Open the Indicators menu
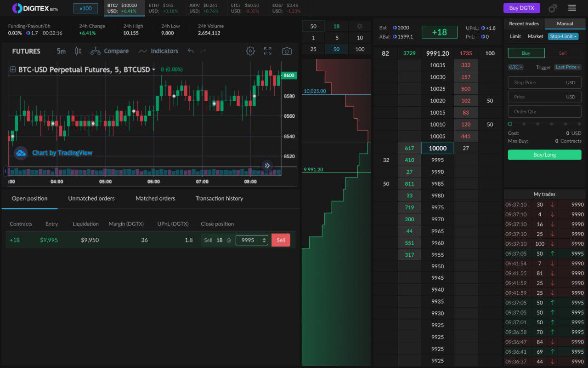588x368 pixels. (x=158, y=51)
